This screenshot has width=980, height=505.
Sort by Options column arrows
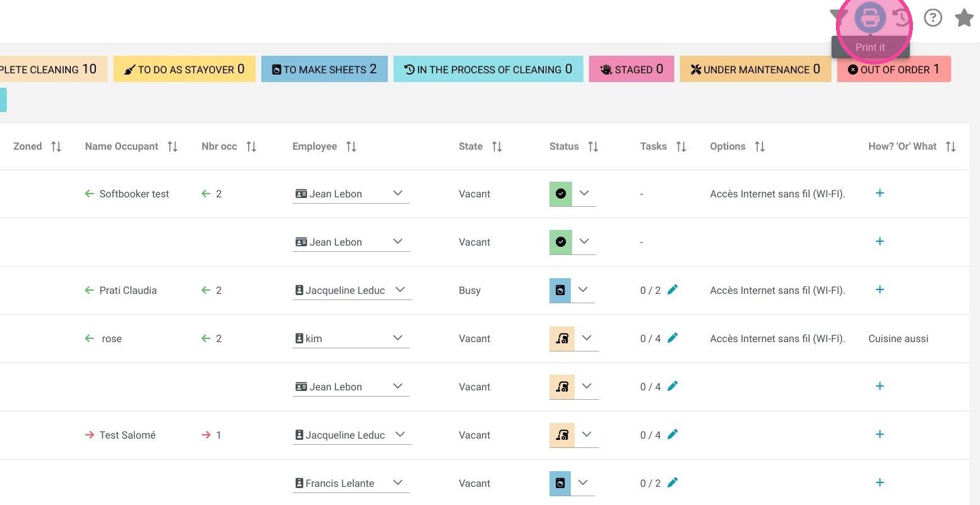tap(759, 147)
